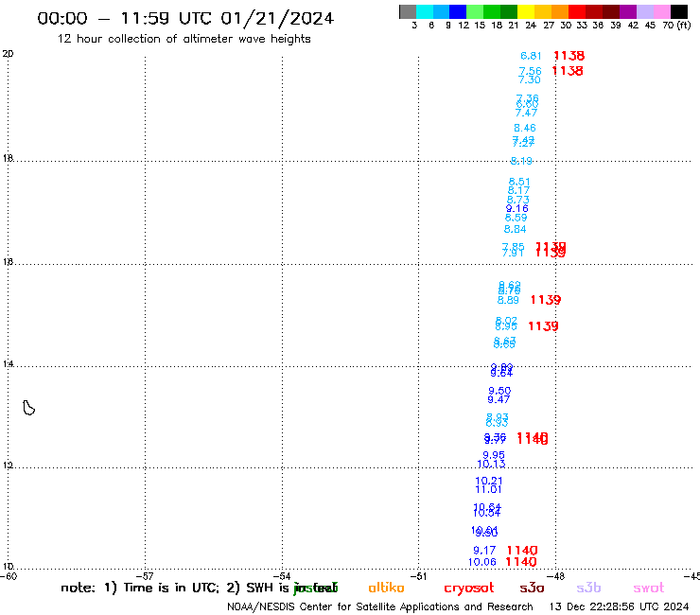Select the bright red legend swatch

tap(577, 11)
